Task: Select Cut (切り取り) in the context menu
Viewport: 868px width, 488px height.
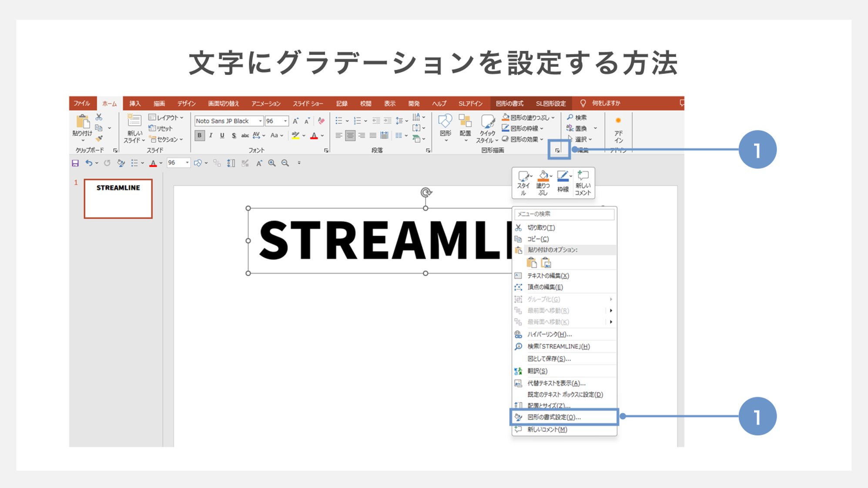Action: pos(564,227)
